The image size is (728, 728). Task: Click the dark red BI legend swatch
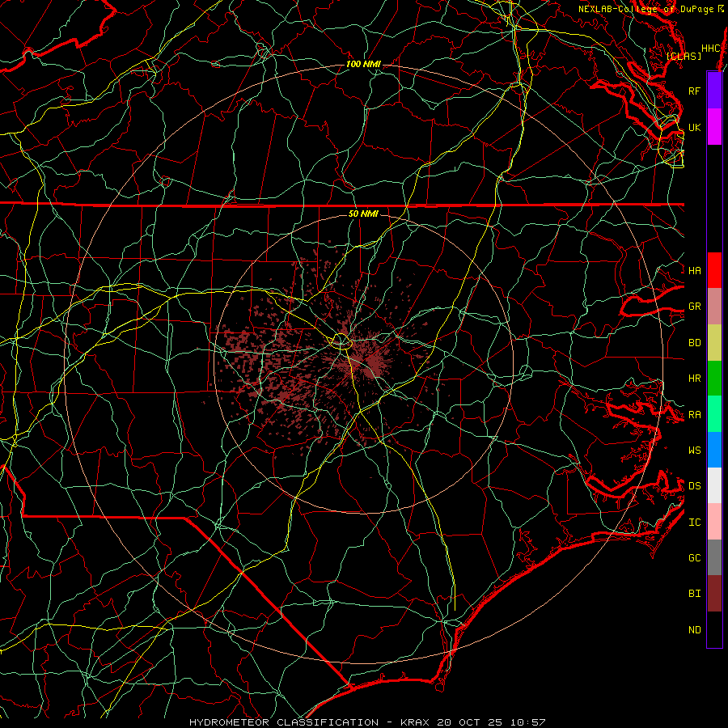click(714, 594)
